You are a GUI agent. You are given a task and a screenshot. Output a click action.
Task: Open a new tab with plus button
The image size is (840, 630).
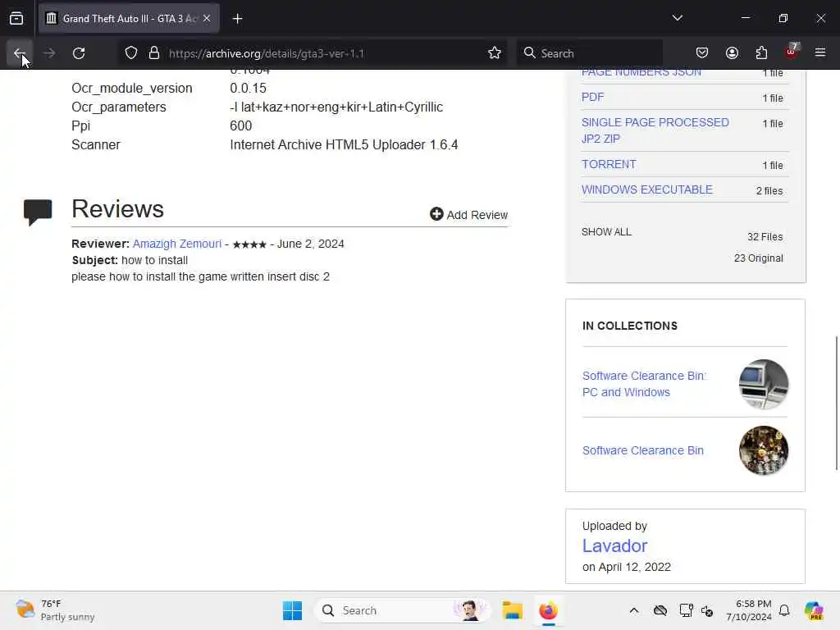237,19
